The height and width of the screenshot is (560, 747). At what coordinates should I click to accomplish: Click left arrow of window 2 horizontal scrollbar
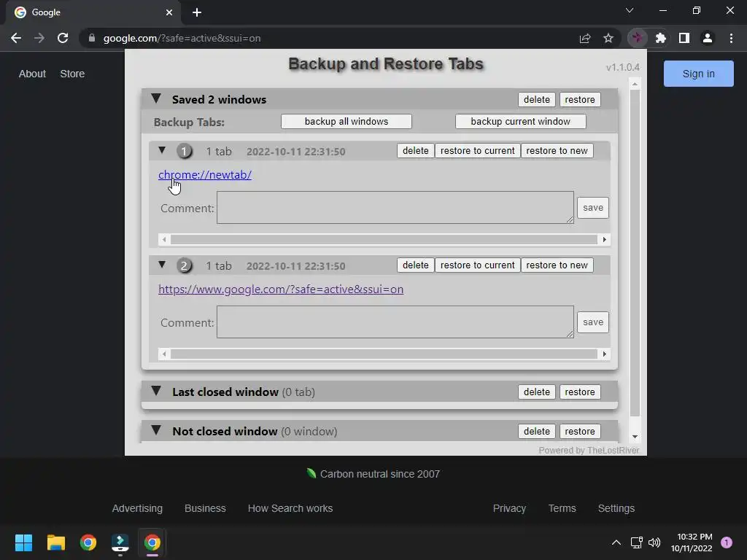pyautogui.click(x=164, y=354)
